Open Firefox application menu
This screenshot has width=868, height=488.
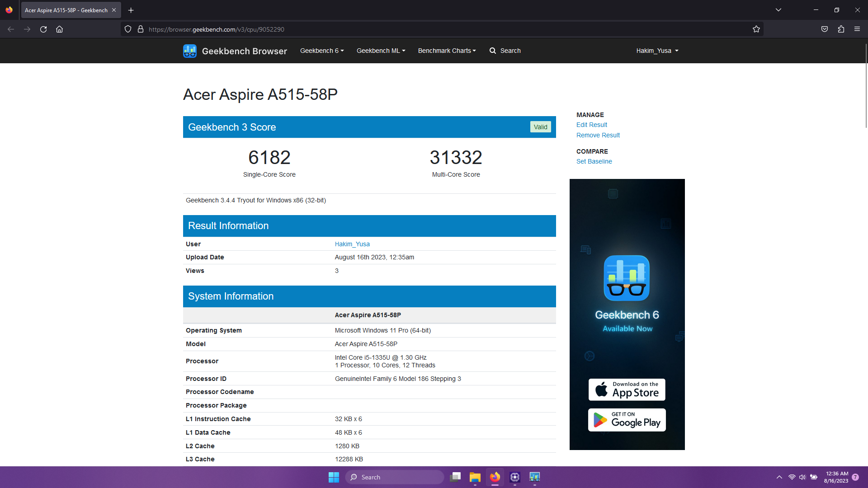tap(857, 29)
